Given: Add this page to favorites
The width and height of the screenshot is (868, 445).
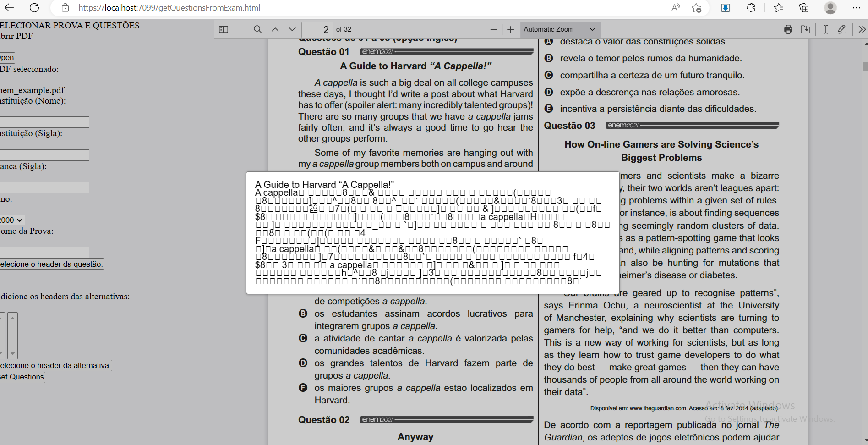Looking at the screenshot, I should pyautogui.click(x=697, y=7).
